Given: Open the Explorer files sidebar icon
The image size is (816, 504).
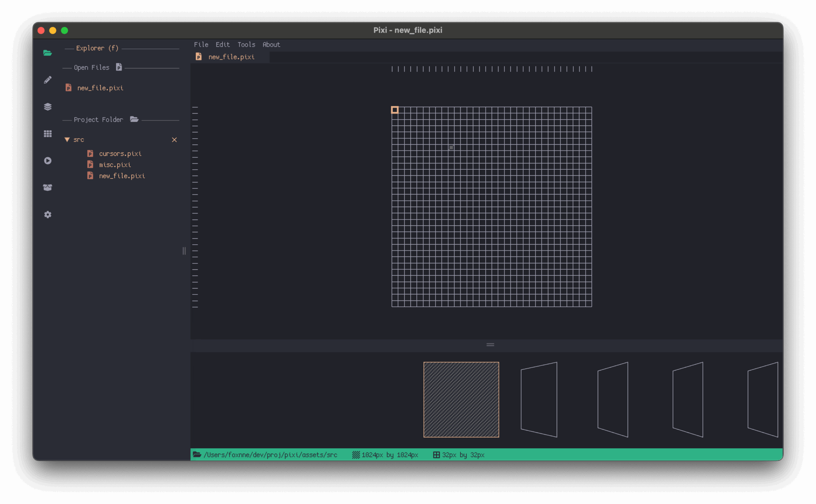Looking at the screenshot, I should pos(47,53).
